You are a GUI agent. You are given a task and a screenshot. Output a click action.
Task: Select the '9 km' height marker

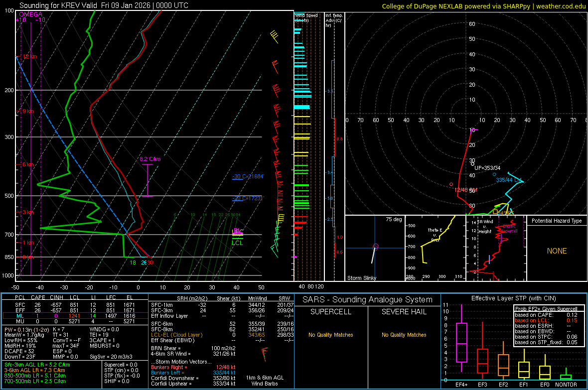click(28, 112)
